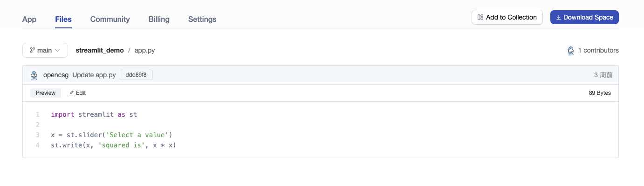
Task: Click app.py in the file path
Action: click(144, 50)
